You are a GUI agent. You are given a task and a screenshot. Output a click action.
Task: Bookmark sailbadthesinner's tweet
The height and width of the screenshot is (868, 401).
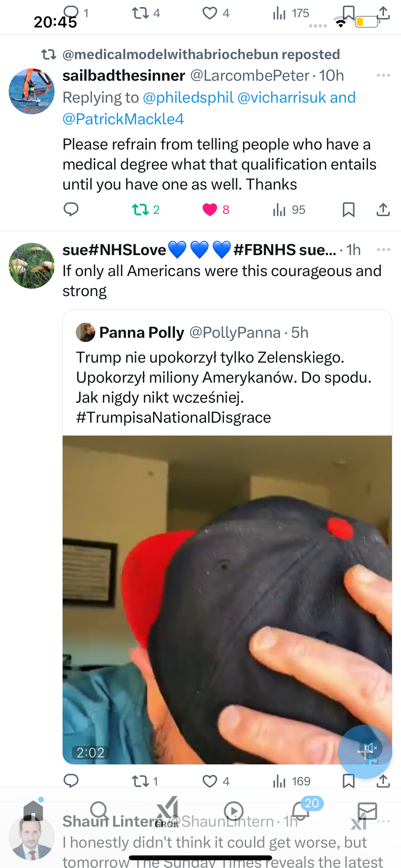click(x=348, y=210)
